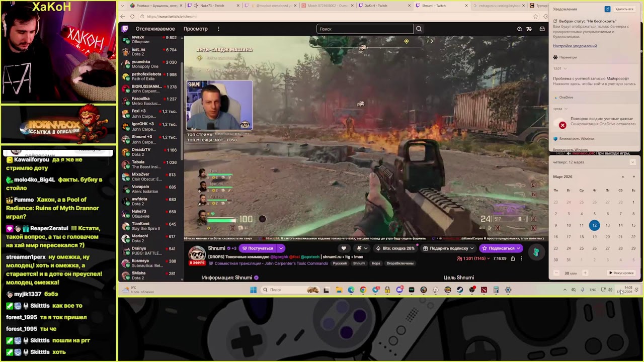Expand the viewer count dropdown
Image resolution: width=644 pixels, height=362 pixels.
[x=489, y=258]
